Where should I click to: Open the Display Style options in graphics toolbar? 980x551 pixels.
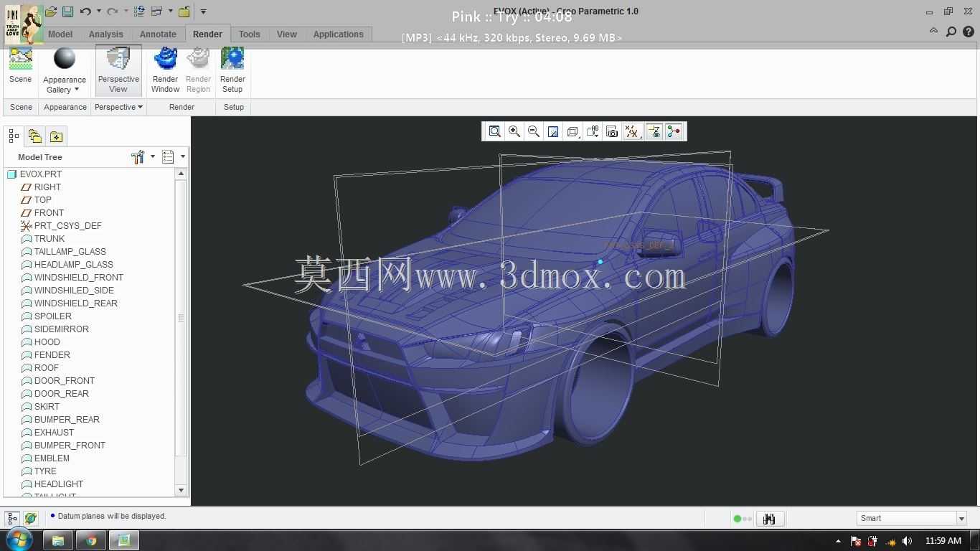pyautogui.click(x=573, y=131)
